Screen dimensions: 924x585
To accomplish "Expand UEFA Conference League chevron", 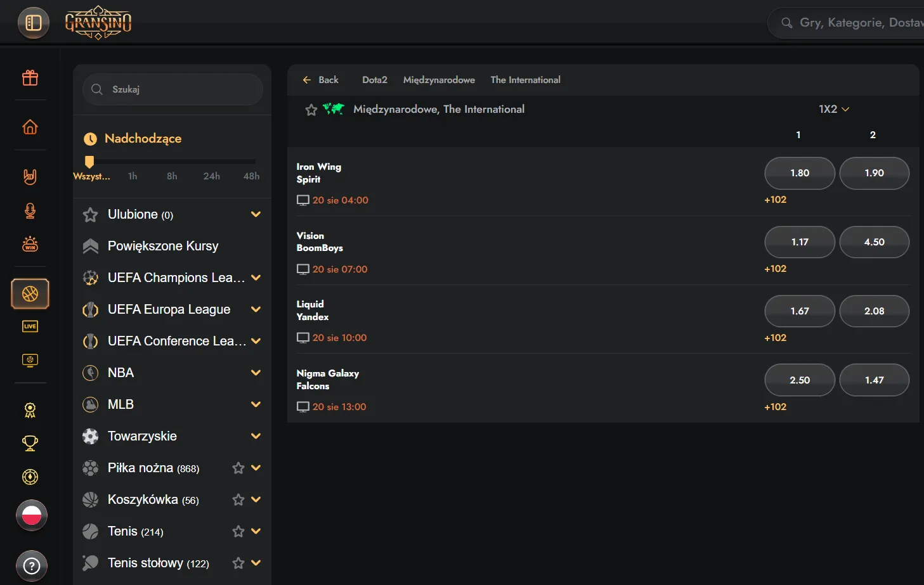I will 256,341.
